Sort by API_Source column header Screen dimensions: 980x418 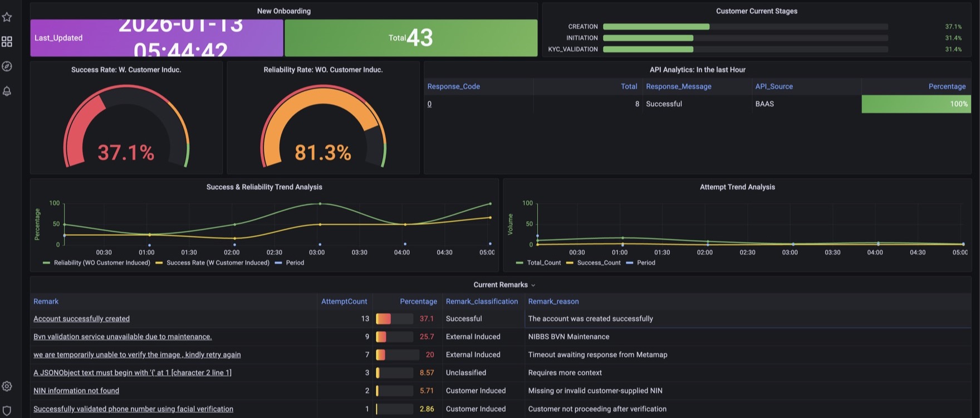(774, 86)
